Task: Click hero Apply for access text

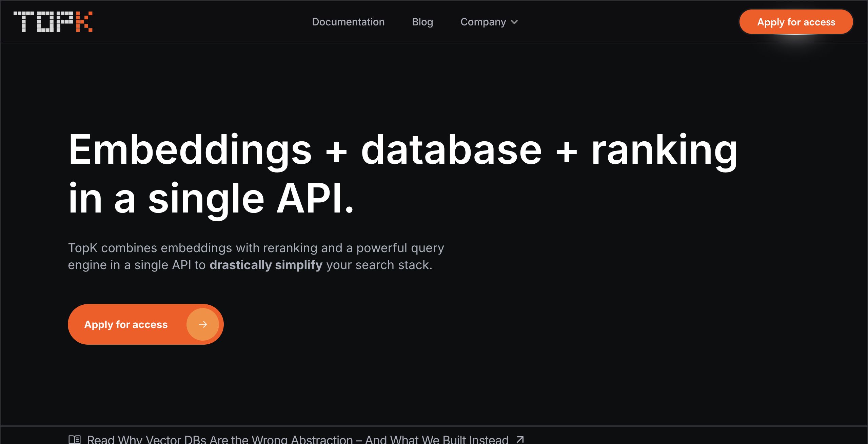Action: coord(126,324)
